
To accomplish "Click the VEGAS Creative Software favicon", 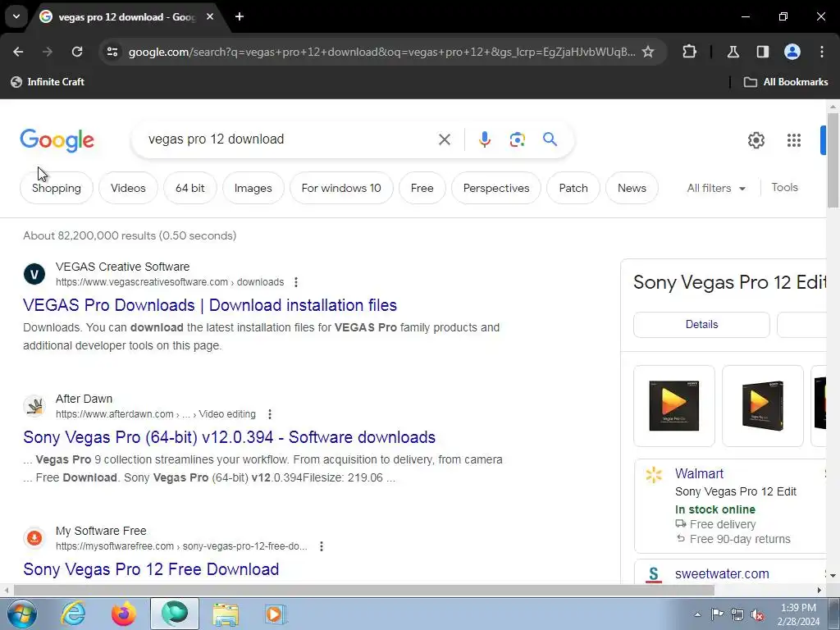I will tap(34, 274).
